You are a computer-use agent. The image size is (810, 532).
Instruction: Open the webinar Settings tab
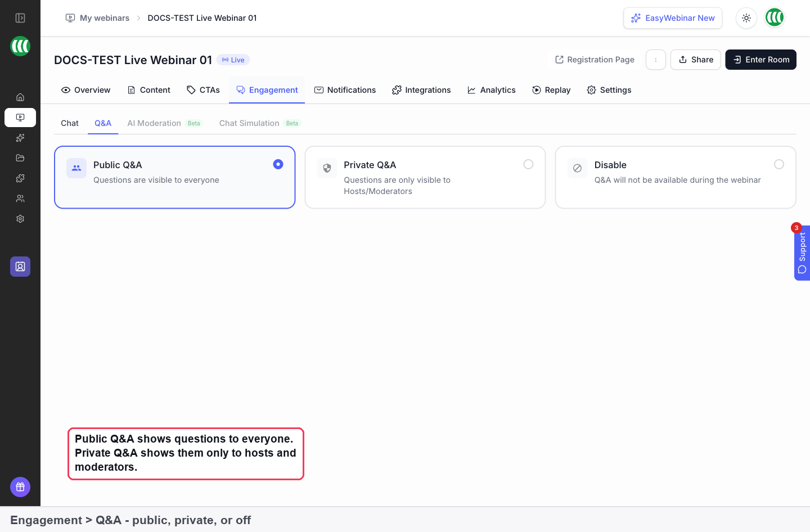pos(609,90)
